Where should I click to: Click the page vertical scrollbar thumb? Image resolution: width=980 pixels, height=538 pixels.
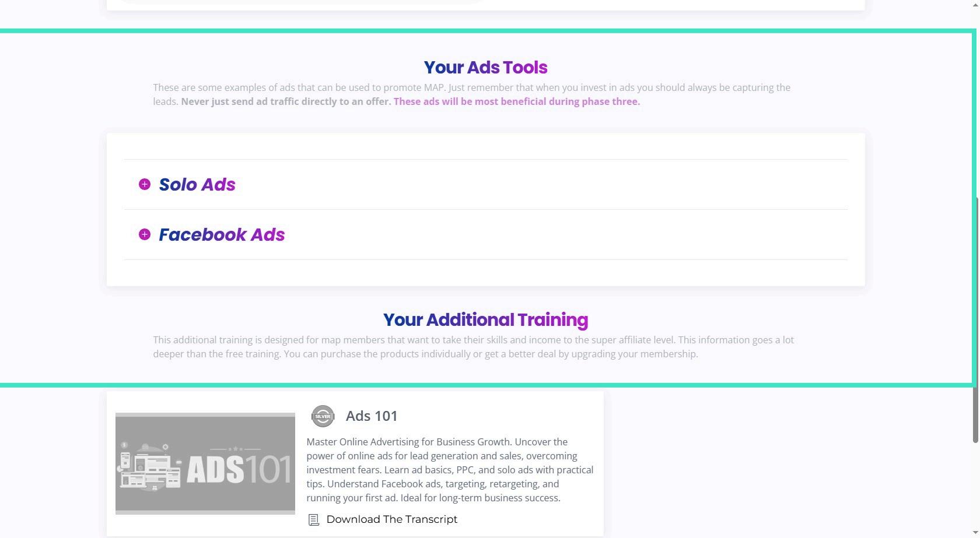975,319
